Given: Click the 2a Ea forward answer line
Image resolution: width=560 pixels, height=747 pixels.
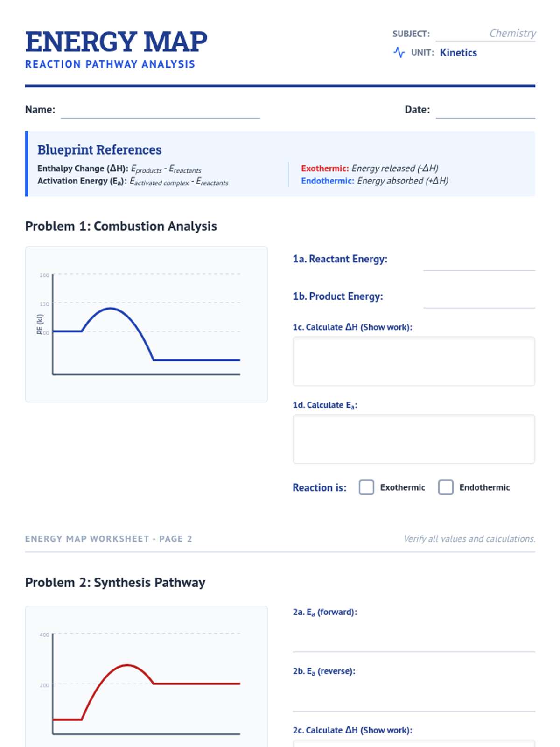Looking at the screenshot, I should 413,640.
